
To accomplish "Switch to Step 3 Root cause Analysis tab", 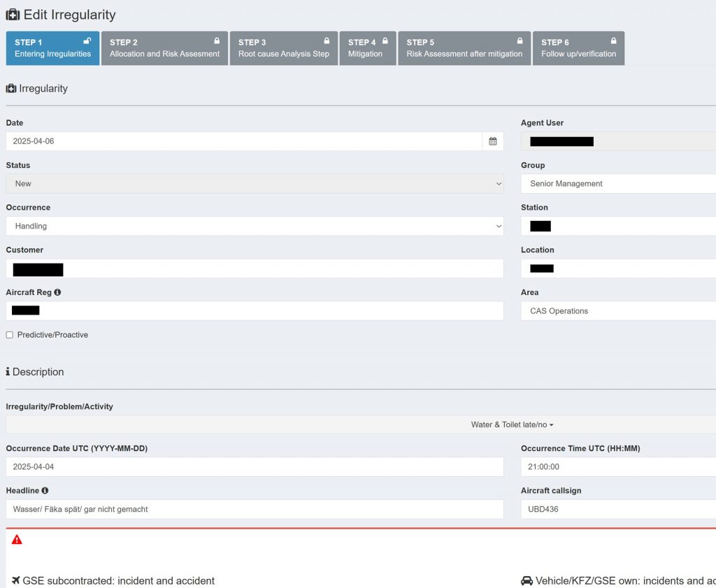I will tap(283, 48).
